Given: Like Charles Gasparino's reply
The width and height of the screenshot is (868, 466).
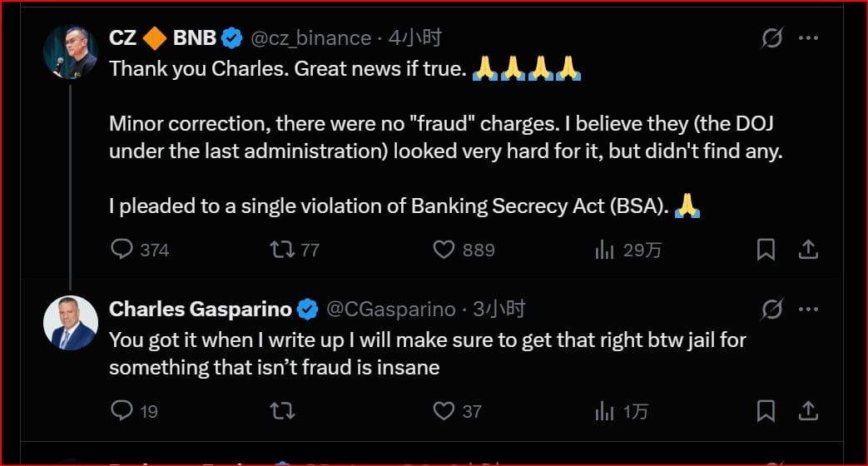Looking at the screenshot, I should pyautogui.click(x=444, y=410).
